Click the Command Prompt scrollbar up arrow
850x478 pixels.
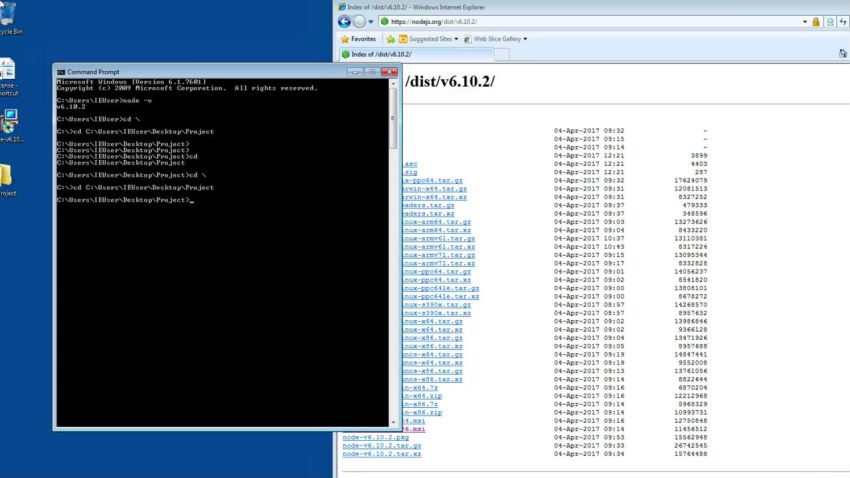click(394, 83)
